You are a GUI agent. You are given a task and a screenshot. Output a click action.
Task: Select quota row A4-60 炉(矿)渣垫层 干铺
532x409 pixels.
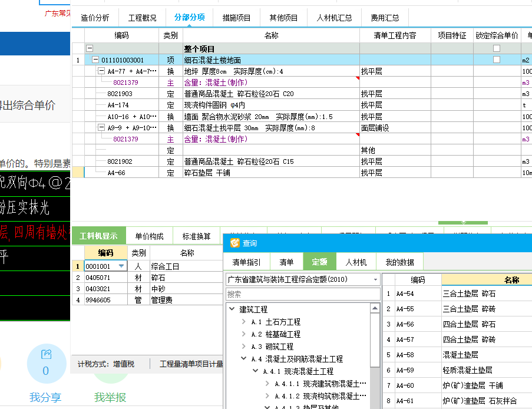coord(457,385)
